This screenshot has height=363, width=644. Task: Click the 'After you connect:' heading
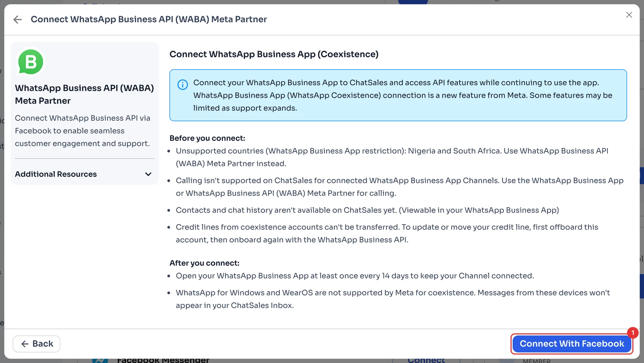point(204,263)
